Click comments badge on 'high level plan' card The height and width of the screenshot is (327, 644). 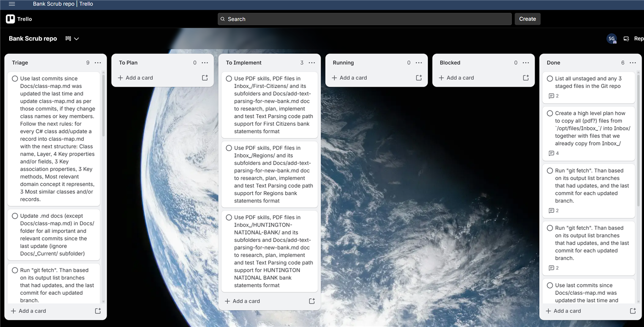[554, 153]
